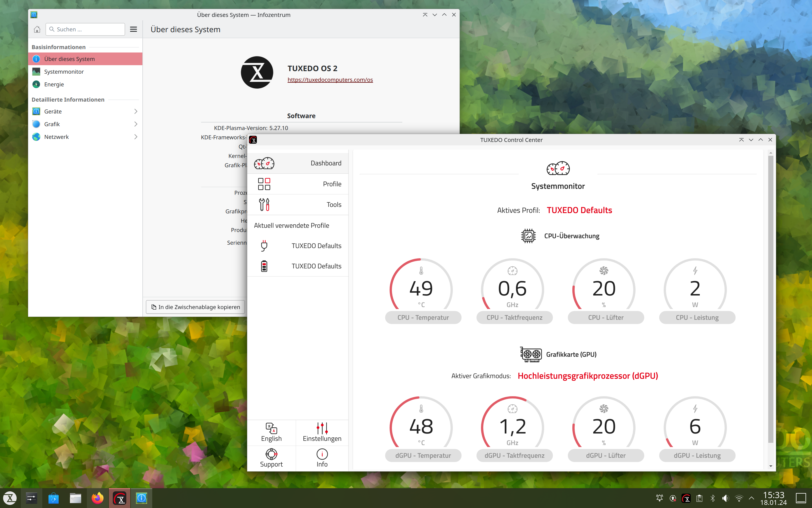
Task: Open Energie in Infozentrum sidebar
Action: pos(85,84)
